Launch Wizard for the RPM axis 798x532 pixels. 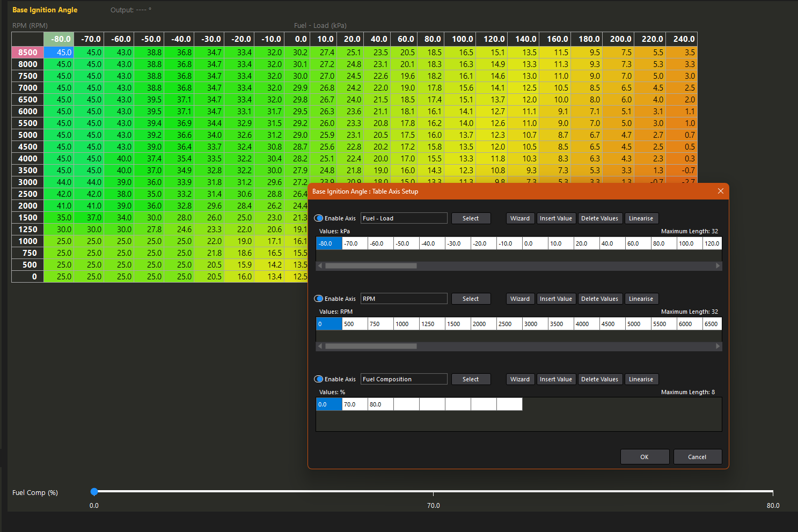(x=519, y=299)
